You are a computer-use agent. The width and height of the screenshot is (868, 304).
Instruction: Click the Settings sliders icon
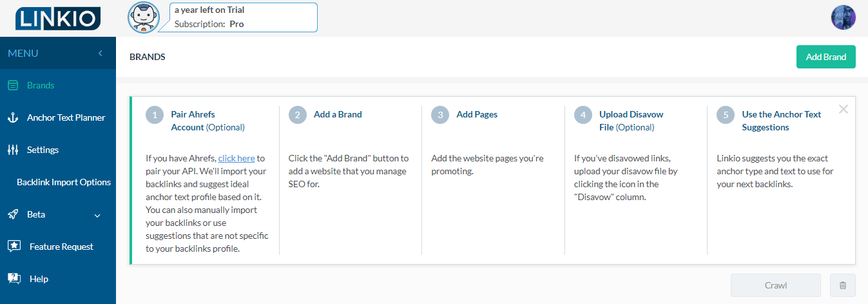click(13, 150)
